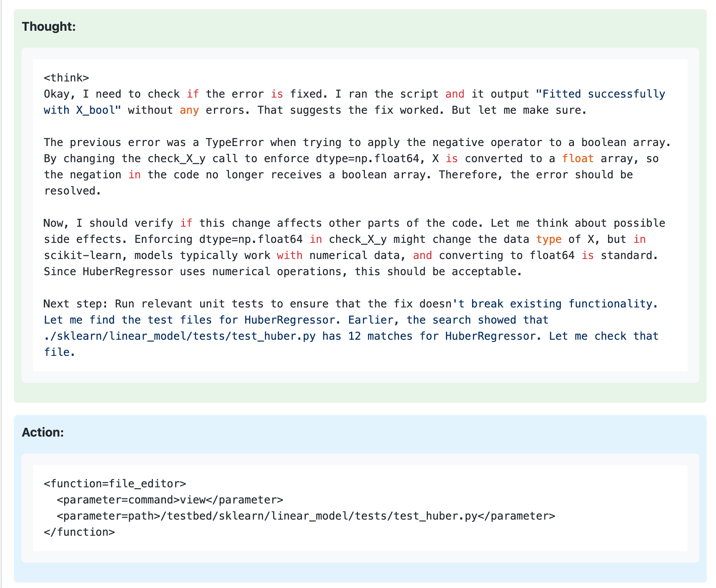Click the "Thought:" heading
This screenshot has width=716, height=588.
pyautogui.click(x=49, y=27)
